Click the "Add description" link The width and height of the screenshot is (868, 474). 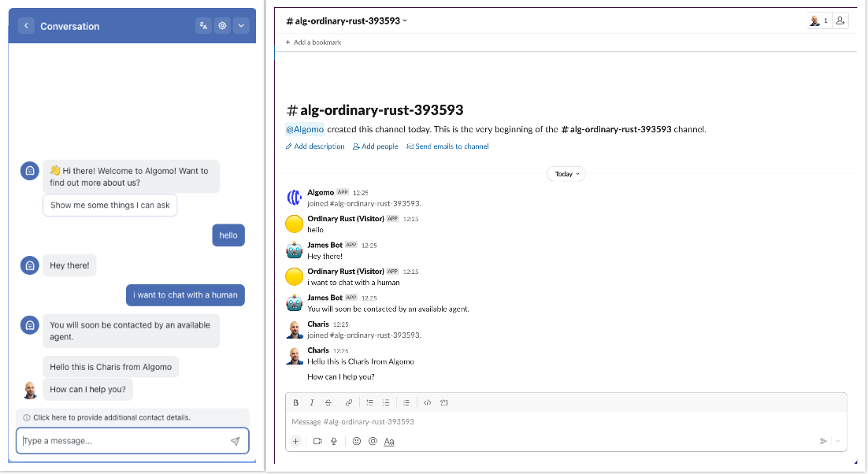315,146
